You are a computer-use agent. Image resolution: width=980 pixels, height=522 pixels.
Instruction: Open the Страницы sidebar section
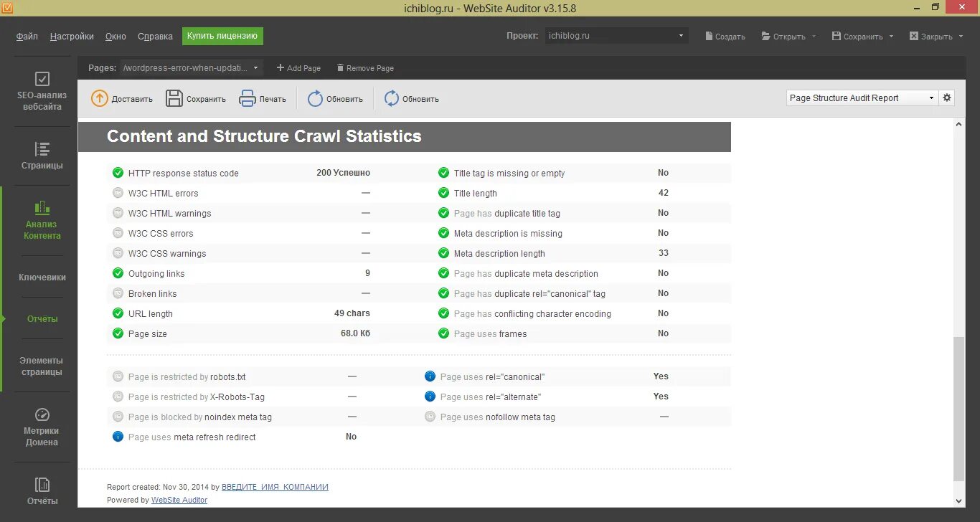(42, 156)
